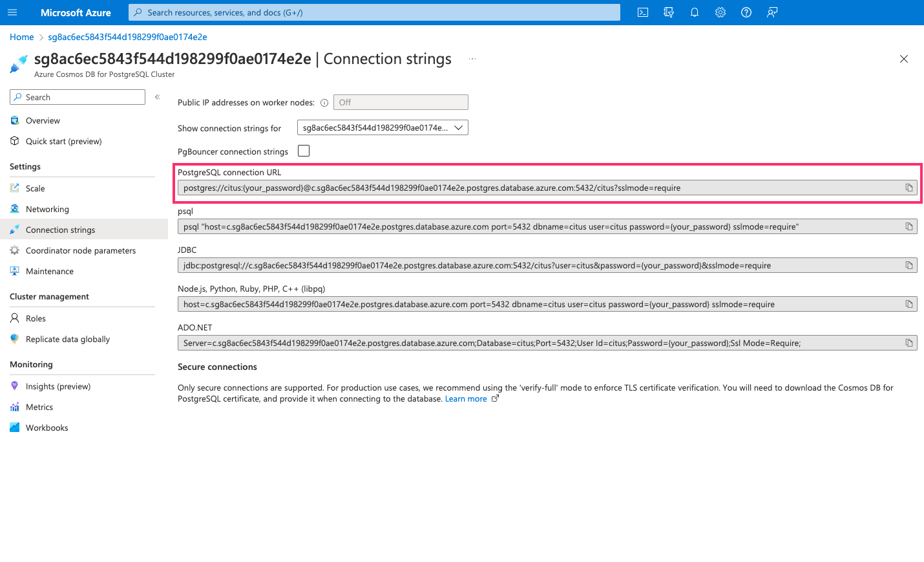Open the Learn more certificate link

[x=466, y=398]
